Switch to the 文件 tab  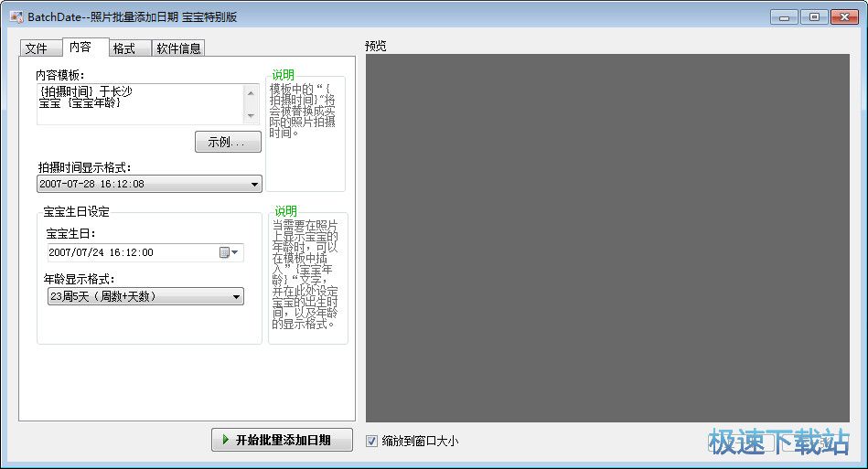pyautogui.click(x=36, y=48)
